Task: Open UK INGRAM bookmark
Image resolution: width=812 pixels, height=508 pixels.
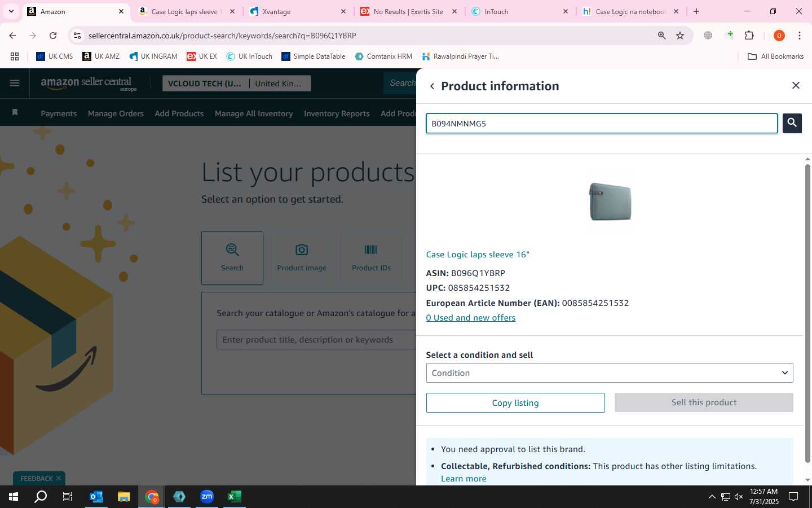Action: click(153, 56)
